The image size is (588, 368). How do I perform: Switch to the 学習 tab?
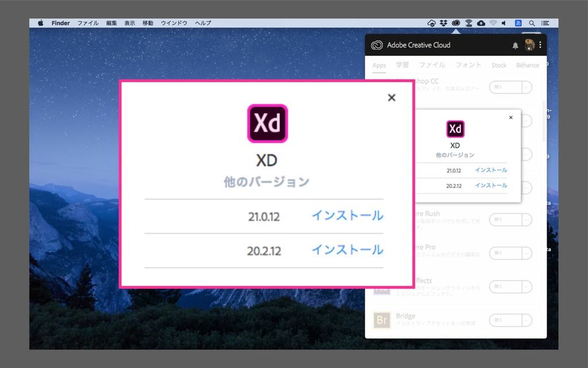403,65
